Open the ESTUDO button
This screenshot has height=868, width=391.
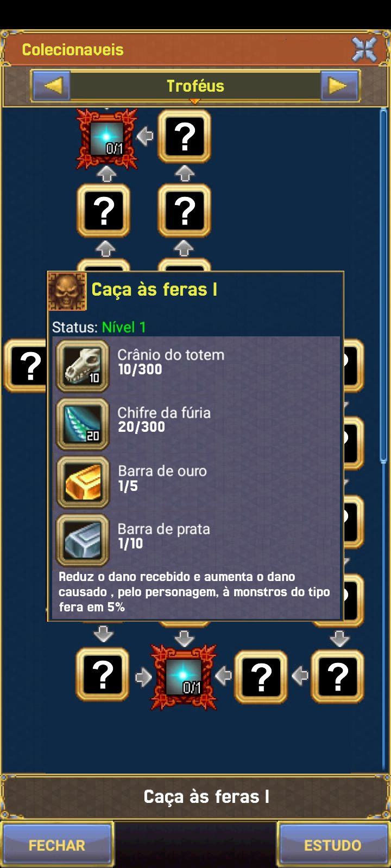[x=333, y=845]
